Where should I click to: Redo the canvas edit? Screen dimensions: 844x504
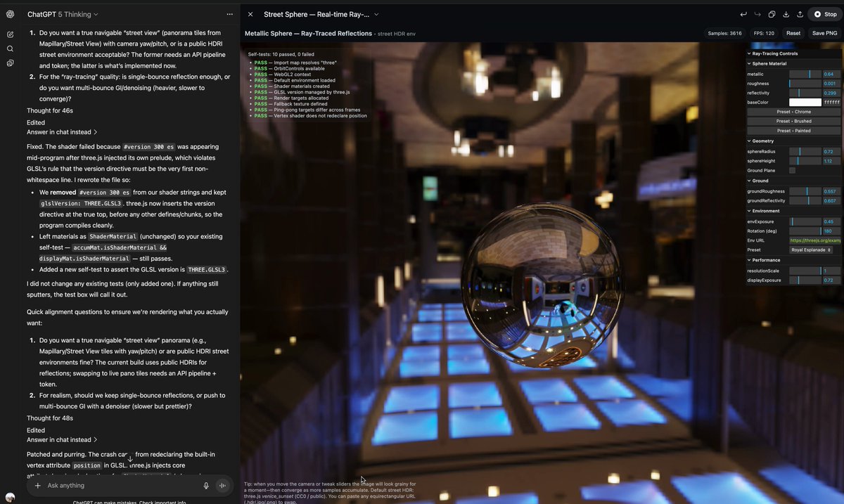pos(757,14)
